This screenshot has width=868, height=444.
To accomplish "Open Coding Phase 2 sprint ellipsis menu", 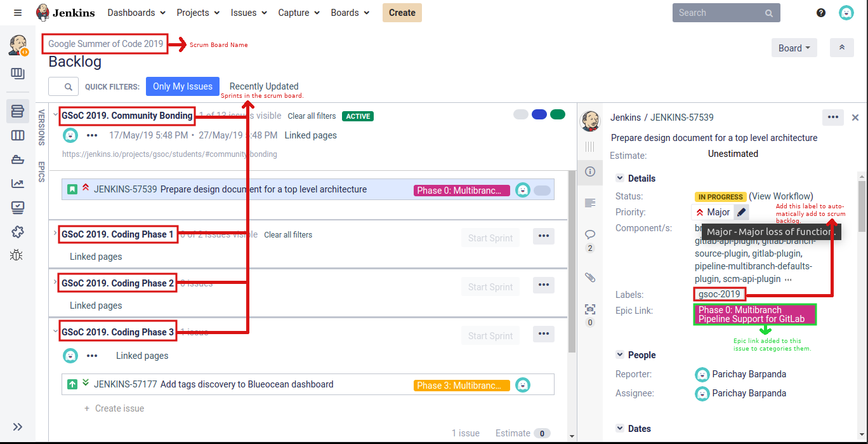I will 543,285.
